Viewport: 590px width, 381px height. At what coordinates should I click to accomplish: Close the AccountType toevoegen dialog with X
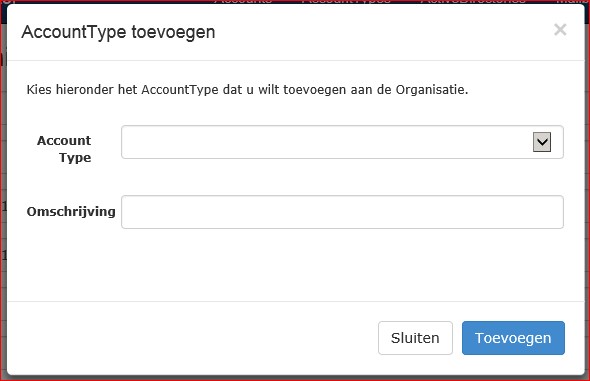tap(560, 29)
